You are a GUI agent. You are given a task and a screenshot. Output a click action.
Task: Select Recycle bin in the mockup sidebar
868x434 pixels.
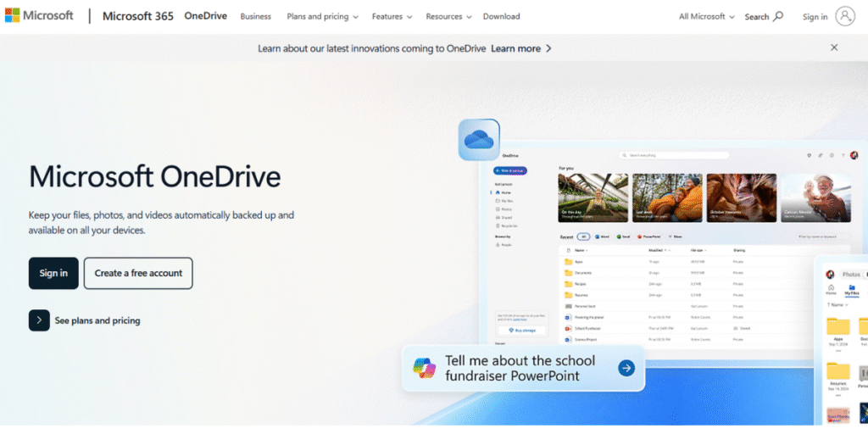(506, 225)
